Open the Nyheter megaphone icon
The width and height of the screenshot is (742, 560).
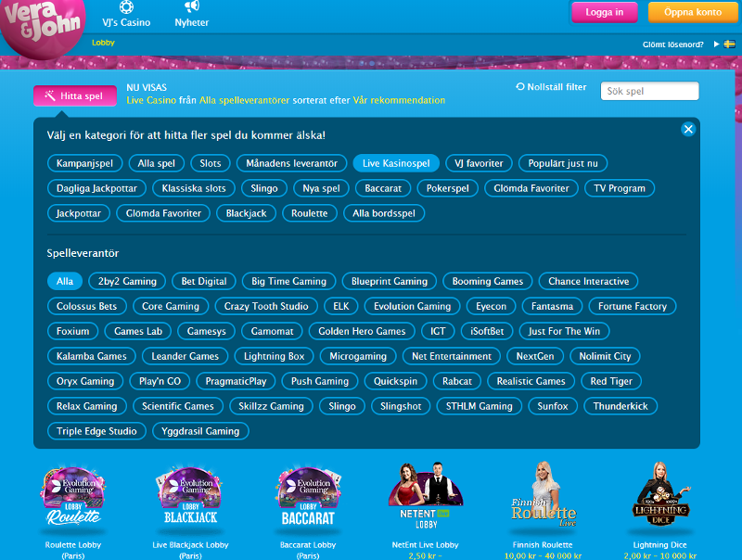click(x=192, y=6)
